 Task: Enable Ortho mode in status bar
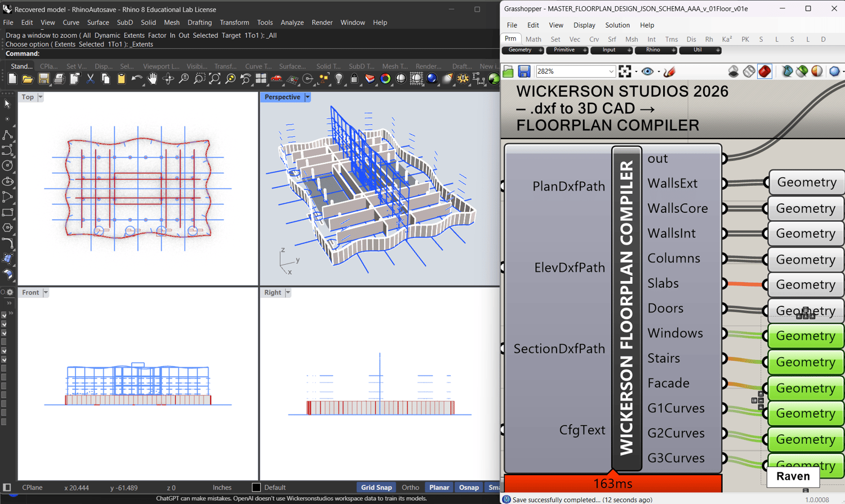coord(410,488)
